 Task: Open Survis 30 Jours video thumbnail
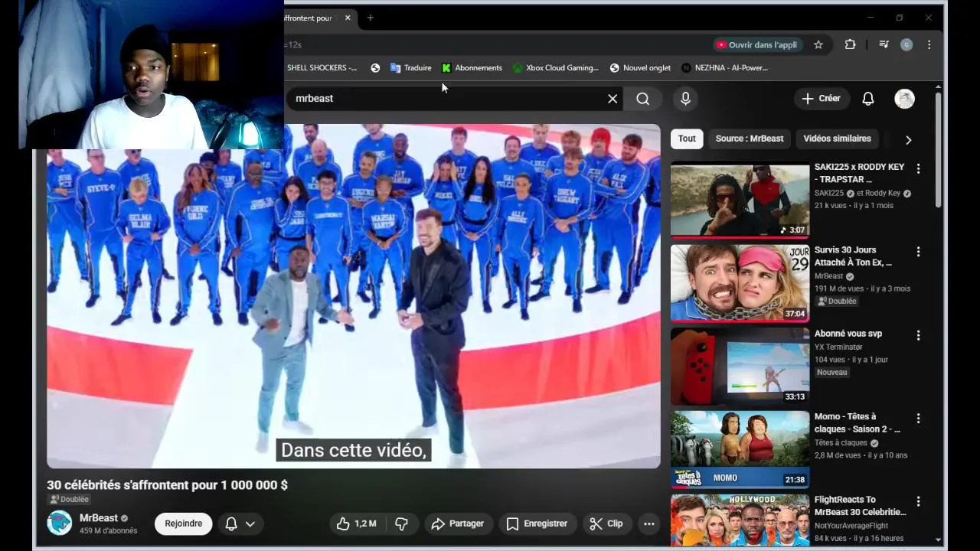click(740, 283)
